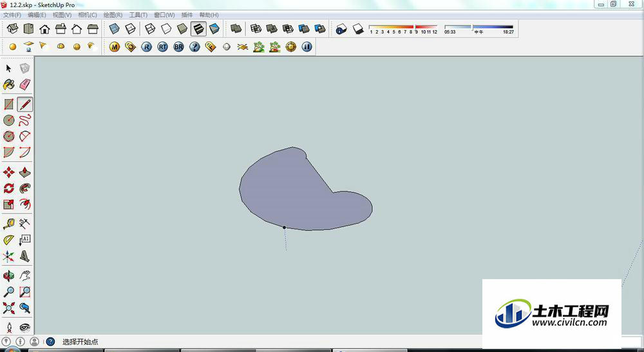Choose the Paint Bucket tool
Screen dimensions: 644x352
point(8,84)
